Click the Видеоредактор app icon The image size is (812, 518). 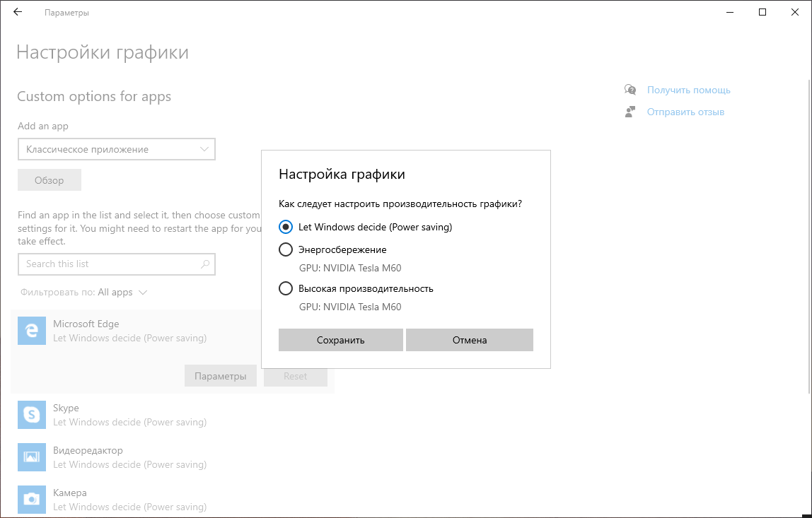tap(31, 457)
